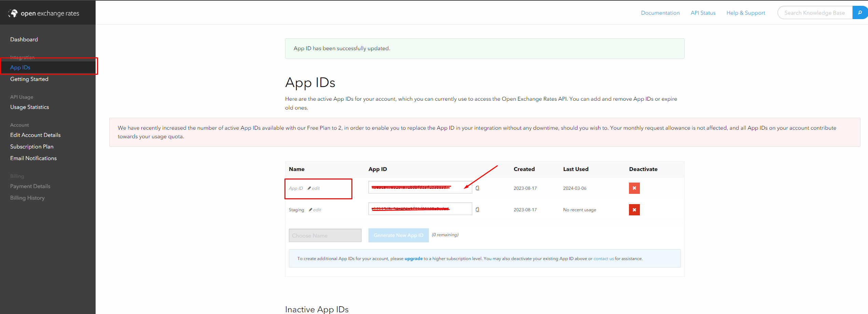
Task: Click the Open Exchange Rates logo
Action: [x=44, y=13]
